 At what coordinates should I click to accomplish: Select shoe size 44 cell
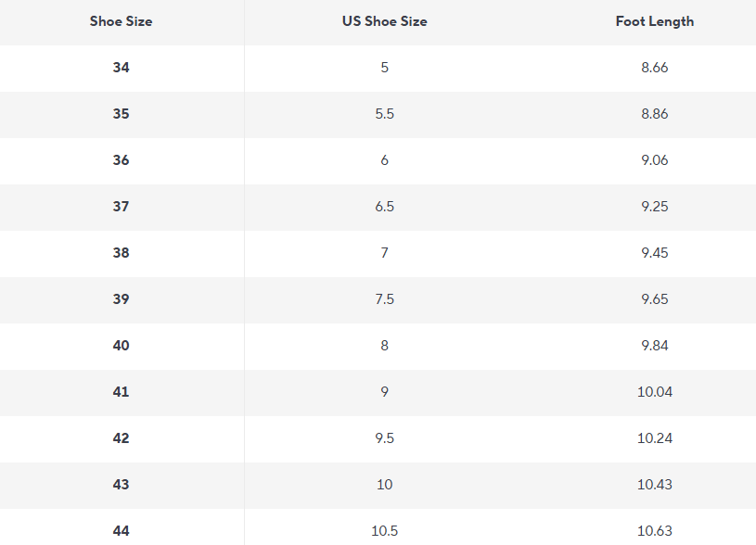pyautogui.click(x=121, y=530)
